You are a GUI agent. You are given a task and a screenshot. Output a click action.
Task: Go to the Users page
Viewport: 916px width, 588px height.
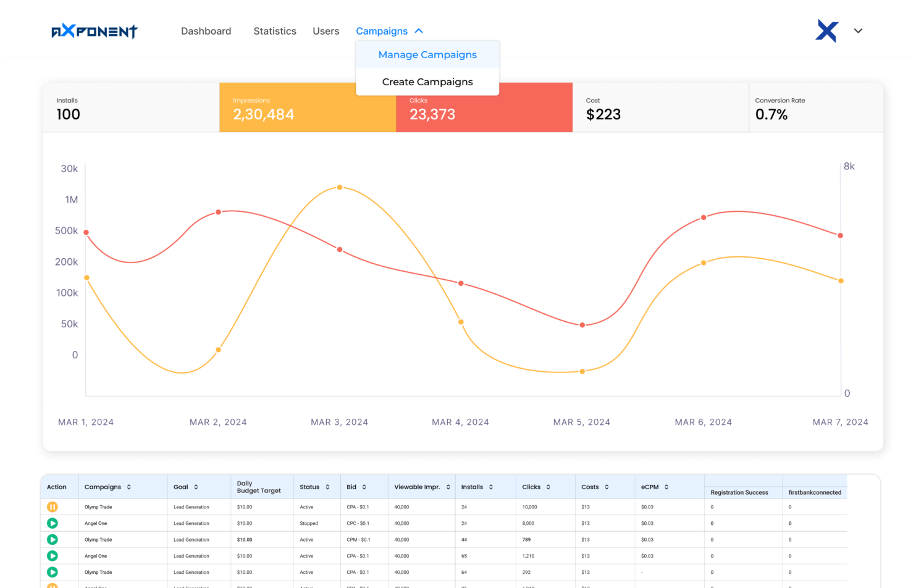click(x=326, y=31)
